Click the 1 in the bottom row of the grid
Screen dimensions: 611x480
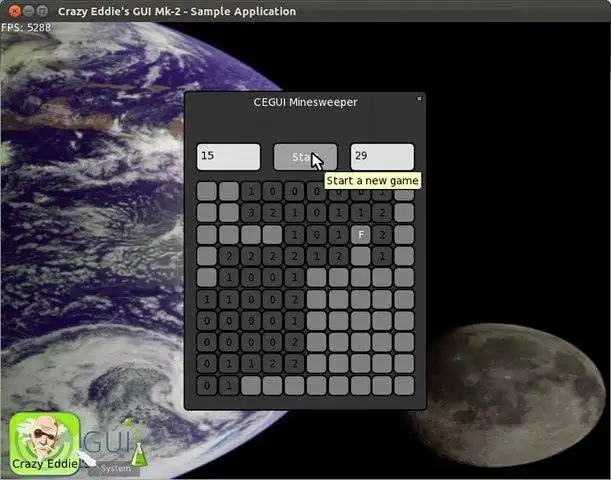coord(229,385)
